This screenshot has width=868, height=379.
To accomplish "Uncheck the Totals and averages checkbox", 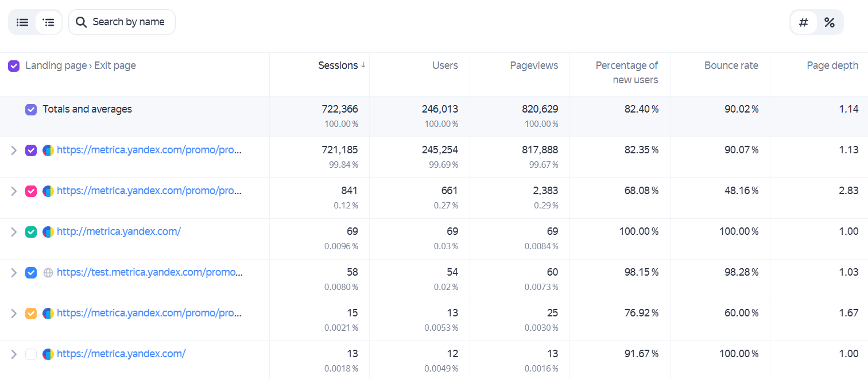I will [31, 109].
